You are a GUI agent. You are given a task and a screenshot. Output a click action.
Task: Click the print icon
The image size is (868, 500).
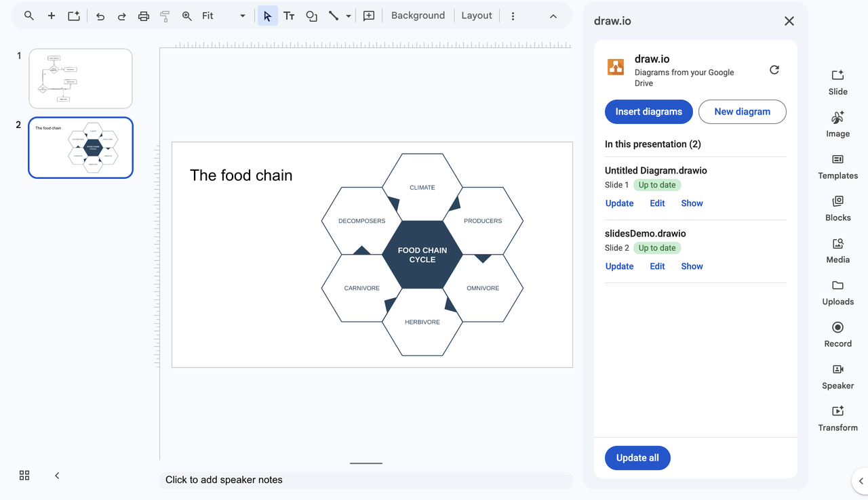click(144, 16)
